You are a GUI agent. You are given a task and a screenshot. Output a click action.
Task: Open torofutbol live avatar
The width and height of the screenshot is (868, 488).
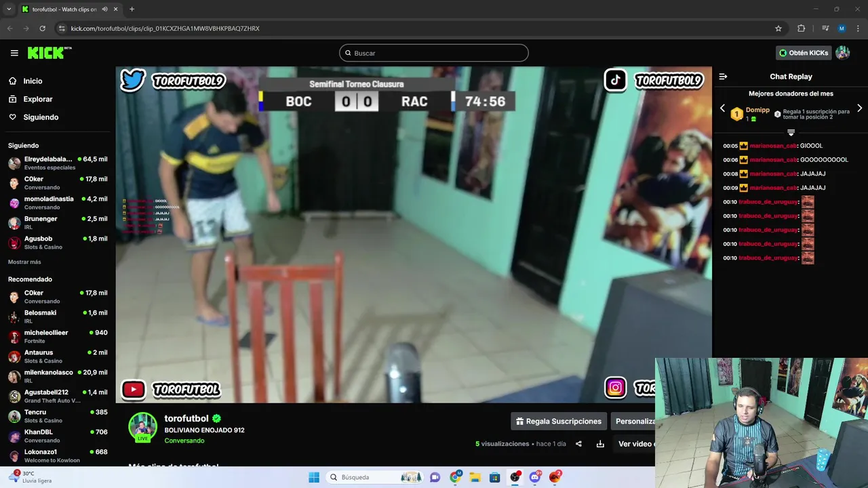[142, 427]
